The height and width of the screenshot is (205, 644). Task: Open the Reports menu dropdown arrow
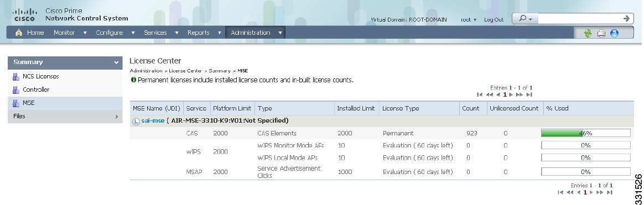coord(219,33)
